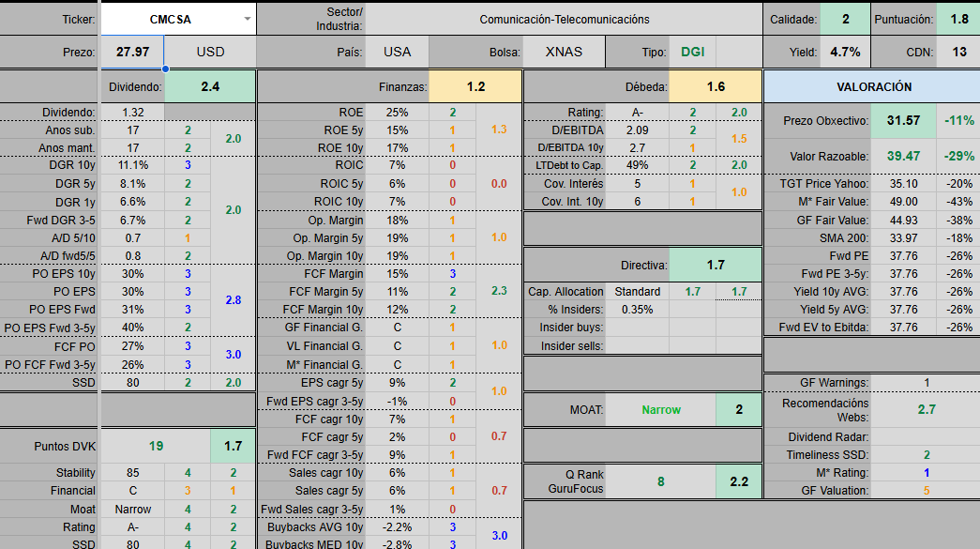
Task: Click the Cap. Allocation Standard cell
Action: pyautogui.click(x=638, y=292)
